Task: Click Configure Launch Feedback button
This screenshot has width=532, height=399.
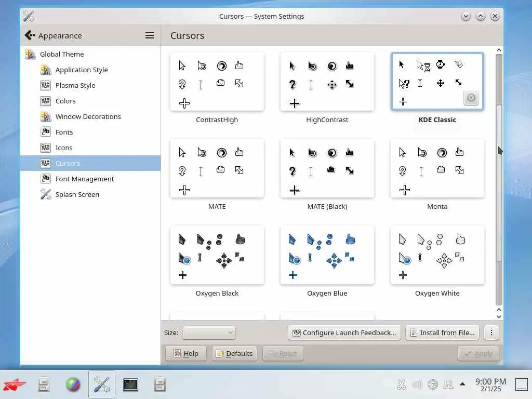Action: click(344, 332)
